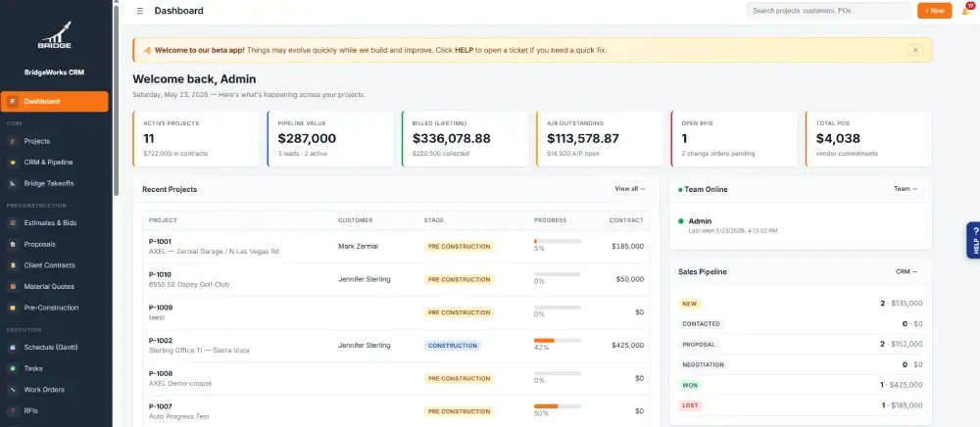This screenshot has width=980, height=427.
Task: Open project P-1002 Sterling Office TI
Action: coord(397,345)
